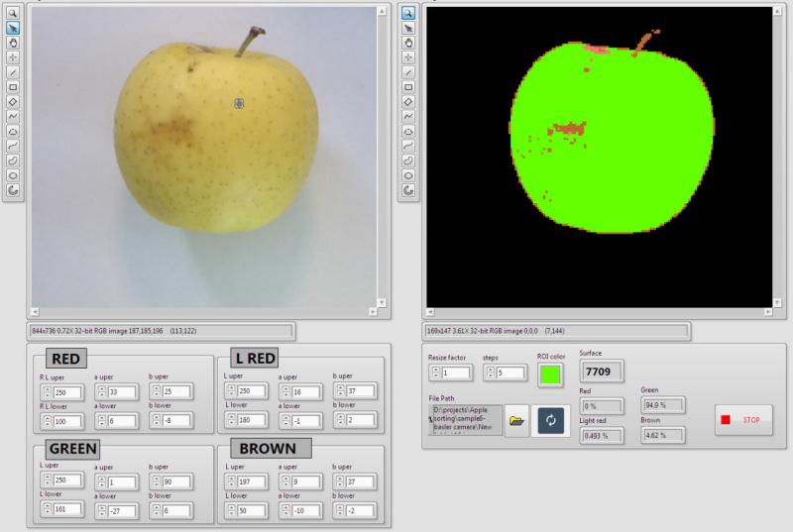Viewport: 793px width, 532px height.
Task: Click the Resize factor stepper arrows
Action: 435,372
